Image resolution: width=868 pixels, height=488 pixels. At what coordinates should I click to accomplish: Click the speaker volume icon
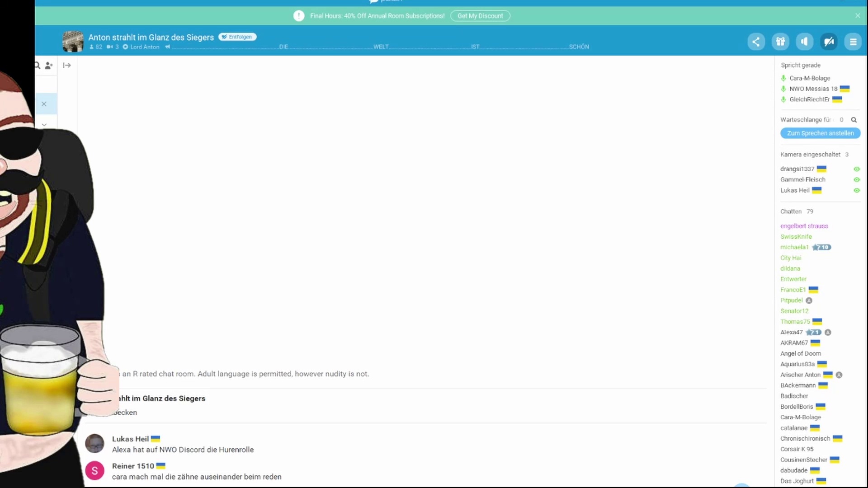coord(804,42)
